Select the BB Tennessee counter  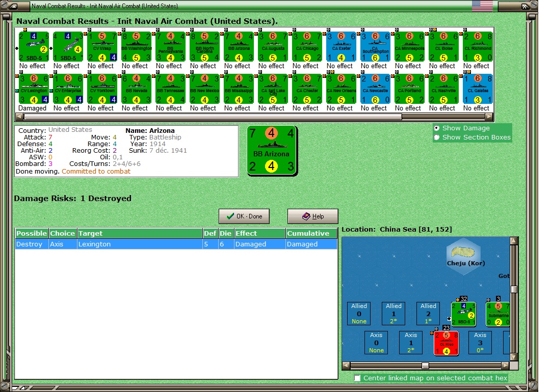(170, 89)
